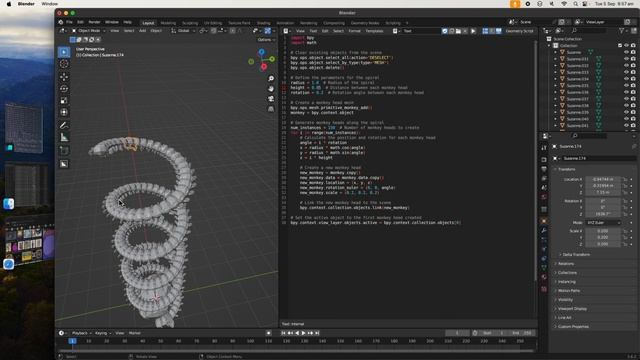Viewport: 640px width, 360px height.
Task: Expand the Viewport Display panel
Action: point(572,309)
